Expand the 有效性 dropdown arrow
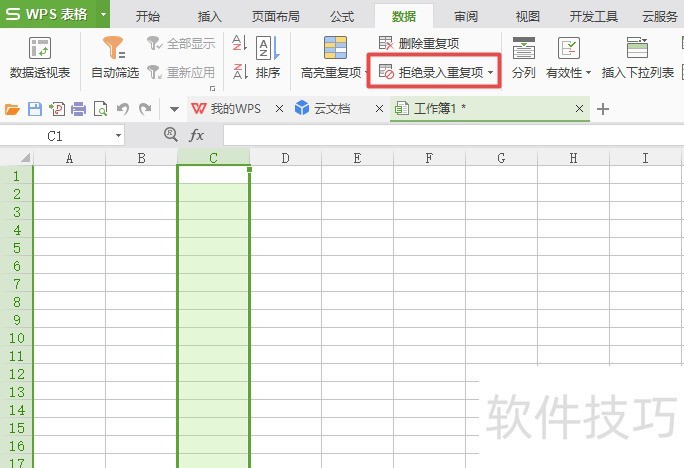 point(588,73)
